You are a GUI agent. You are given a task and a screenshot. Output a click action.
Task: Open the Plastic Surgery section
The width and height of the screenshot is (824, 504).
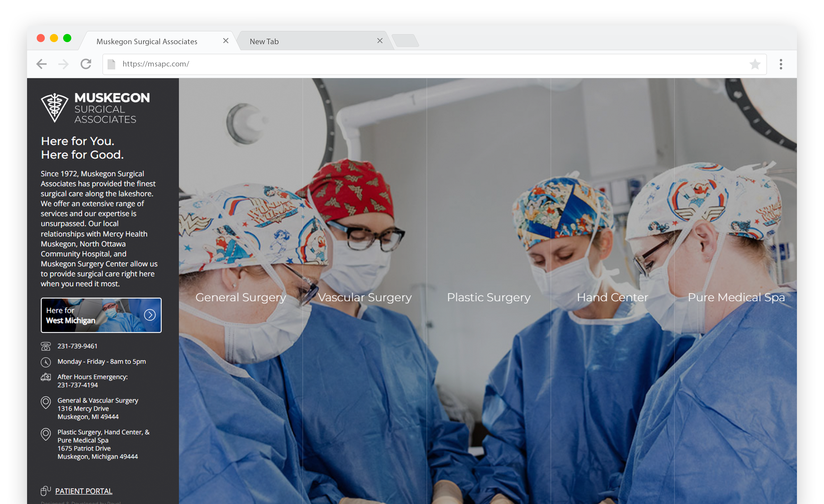489,297
